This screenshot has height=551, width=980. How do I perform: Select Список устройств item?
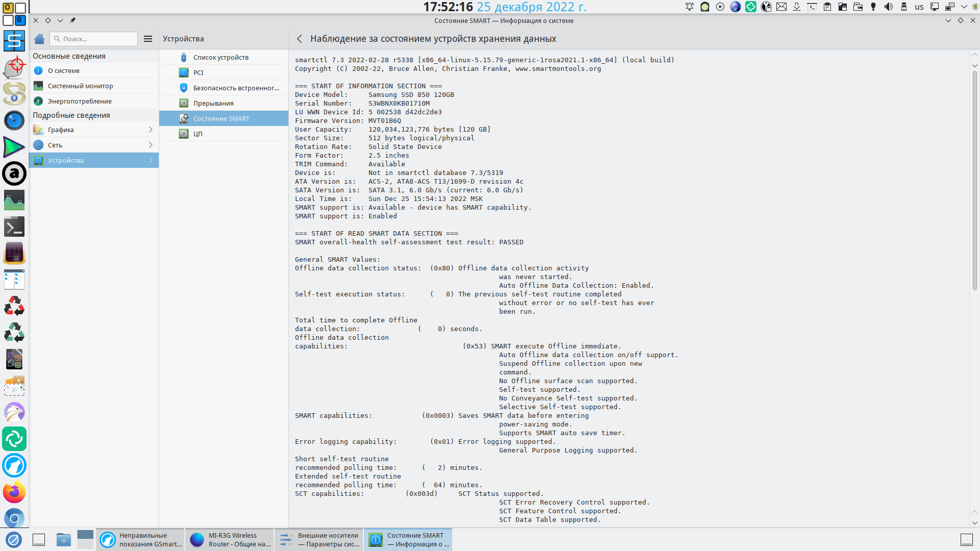pyautogui.click(x=221, y=58)
